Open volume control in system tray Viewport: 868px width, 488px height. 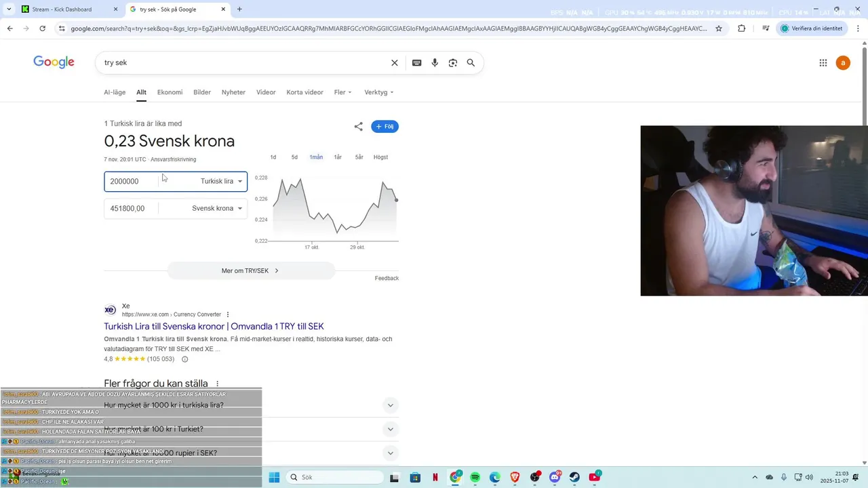809,477
